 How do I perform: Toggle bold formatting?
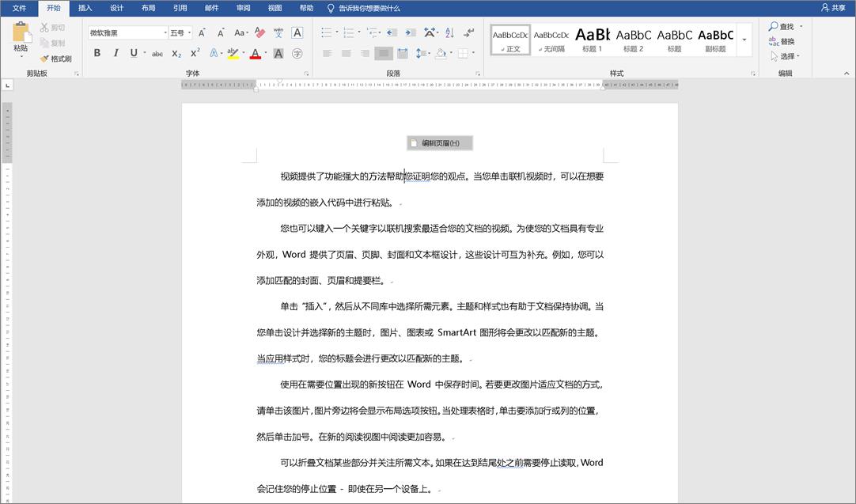pyautogui.click(x=98, y=53)
